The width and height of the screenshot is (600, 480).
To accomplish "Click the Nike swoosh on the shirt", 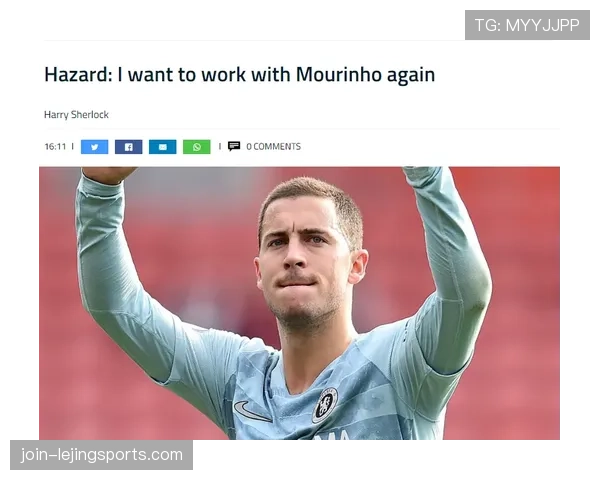I will tap(252, 411).
